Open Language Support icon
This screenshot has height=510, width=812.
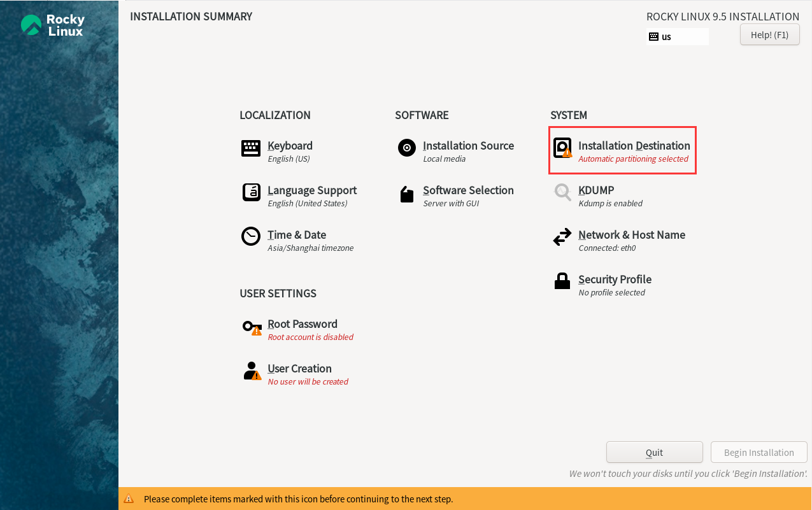tap(252, 192)
